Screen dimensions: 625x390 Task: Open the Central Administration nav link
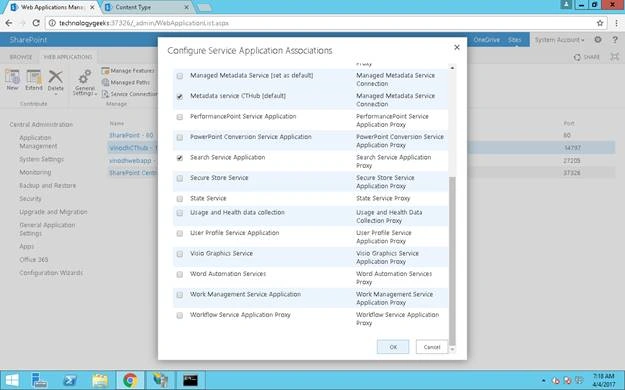[x=41, y=124]
